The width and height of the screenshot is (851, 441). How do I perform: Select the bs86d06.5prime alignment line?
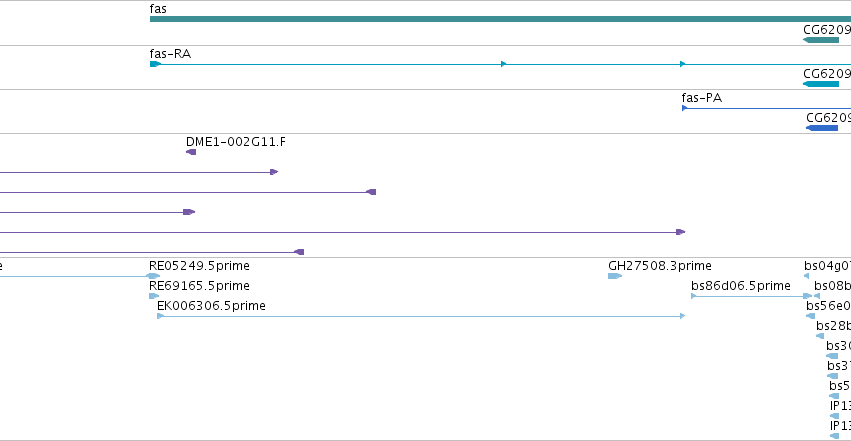[x=751, y=296]
